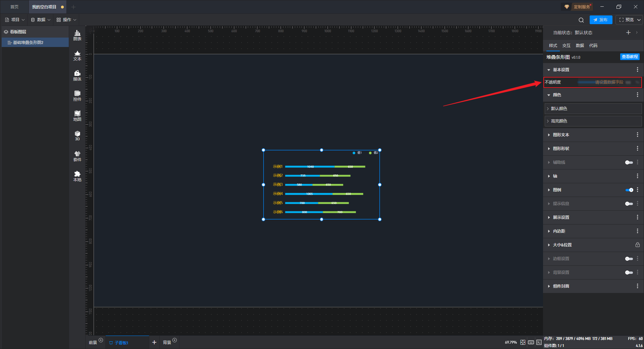Image resolution: width=644 pixels, height=349 pixels.
Task: Open the 操作 dropdown menu
Action: click(x=66, y=20)
